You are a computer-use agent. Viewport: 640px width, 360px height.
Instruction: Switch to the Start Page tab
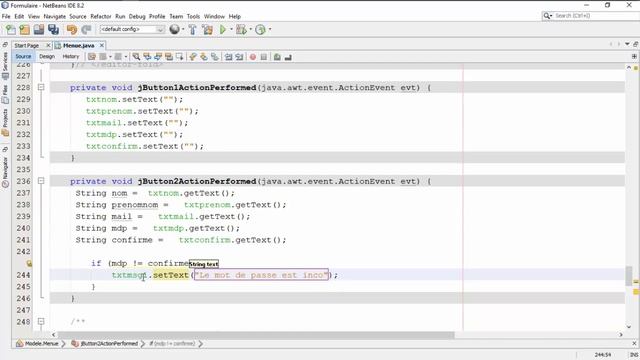click(27, 45)
